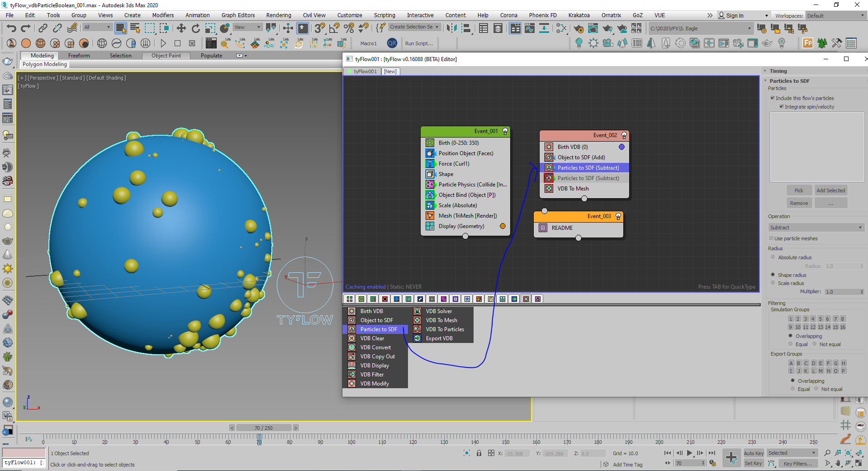
Task: Toggle Integrate spin/velocity checkbox
Action: [x=782, y=107]
